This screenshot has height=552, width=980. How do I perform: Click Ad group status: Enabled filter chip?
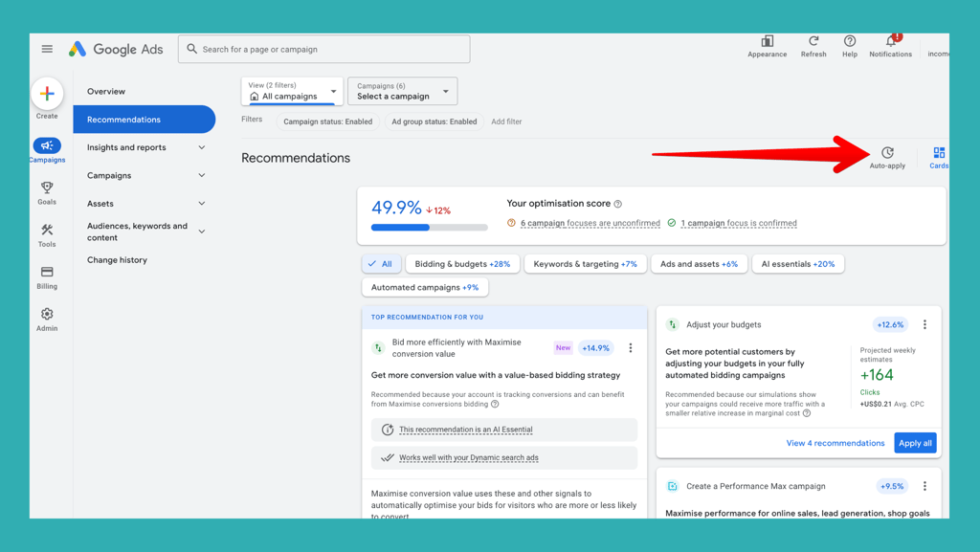[434, 121]
